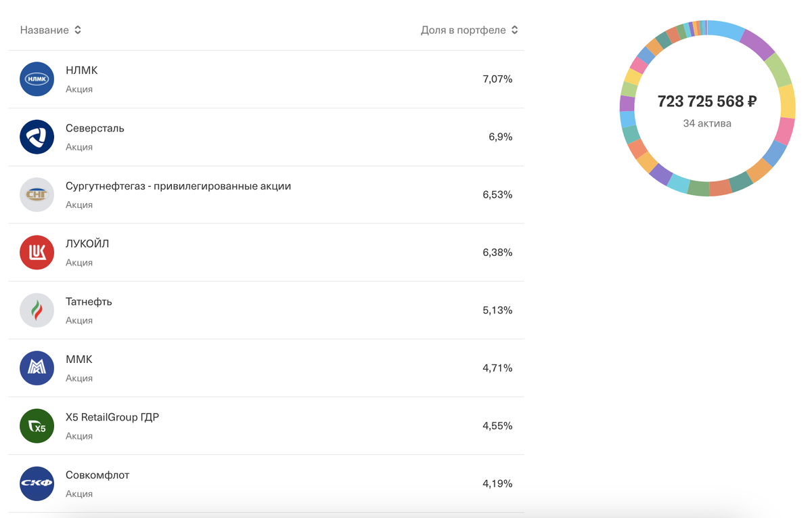
Task: Click the 34 актива label
Action: [x=707, y=123]
